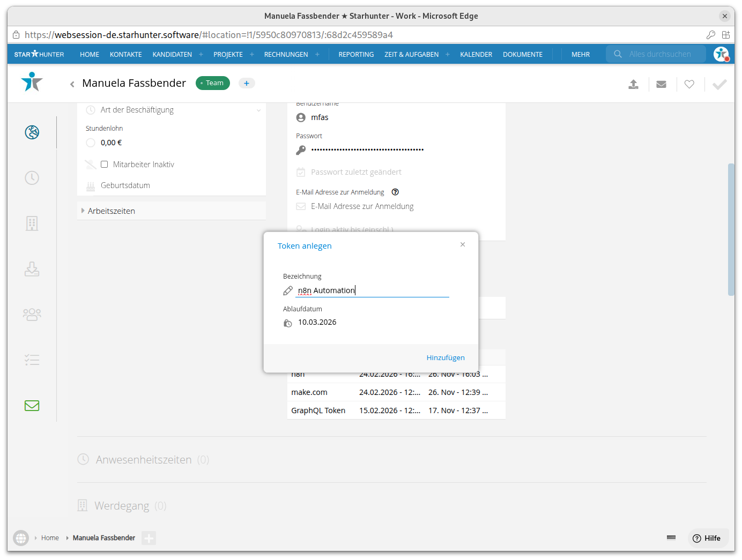Open the download tray sidebar icon
This screenshot has width=742, height=560.
(32, 269)
